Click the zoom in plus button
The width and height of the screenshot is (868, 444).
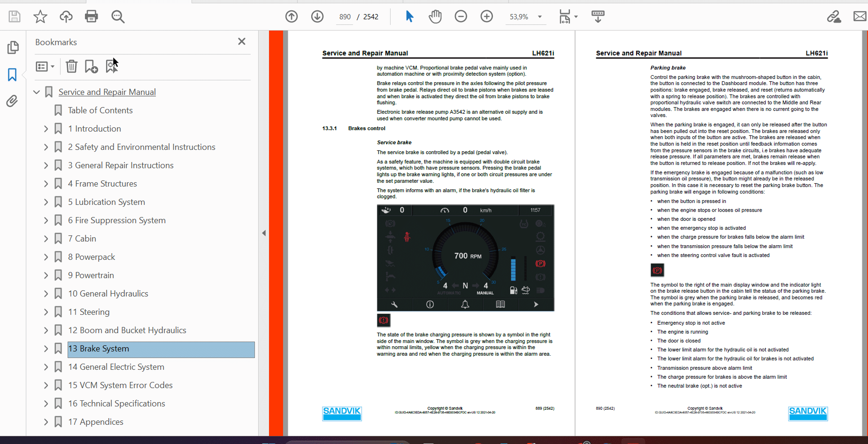pyautogui.click(x=487, y=17)
